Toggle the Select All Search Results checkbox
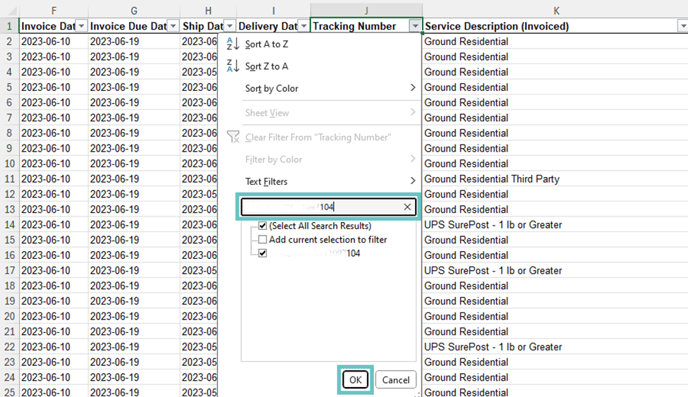Image resolution: width=688 pixels, height=397 pixels. coord(262,225)
